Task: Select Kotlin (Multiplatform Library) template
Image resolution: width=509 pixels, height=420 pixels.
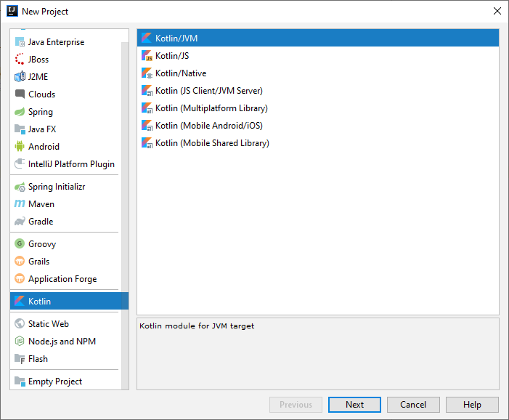Action: point(211,108)
